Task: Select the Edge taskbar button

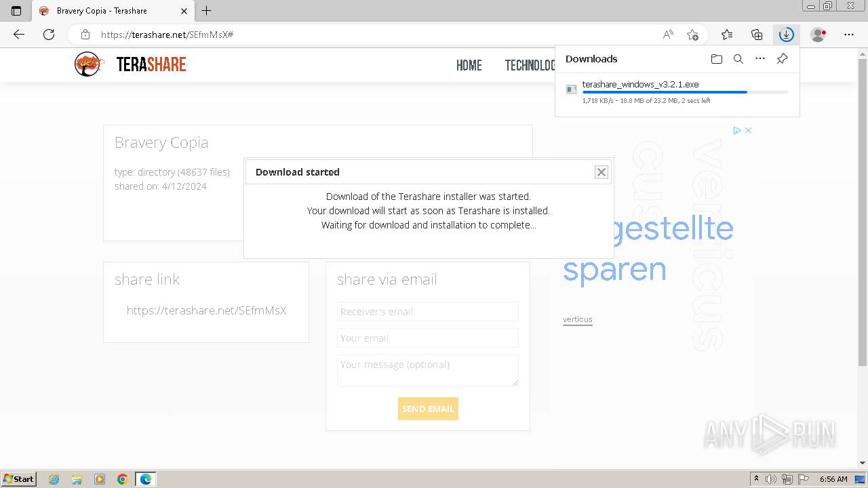Action: [x=146, y=479]
